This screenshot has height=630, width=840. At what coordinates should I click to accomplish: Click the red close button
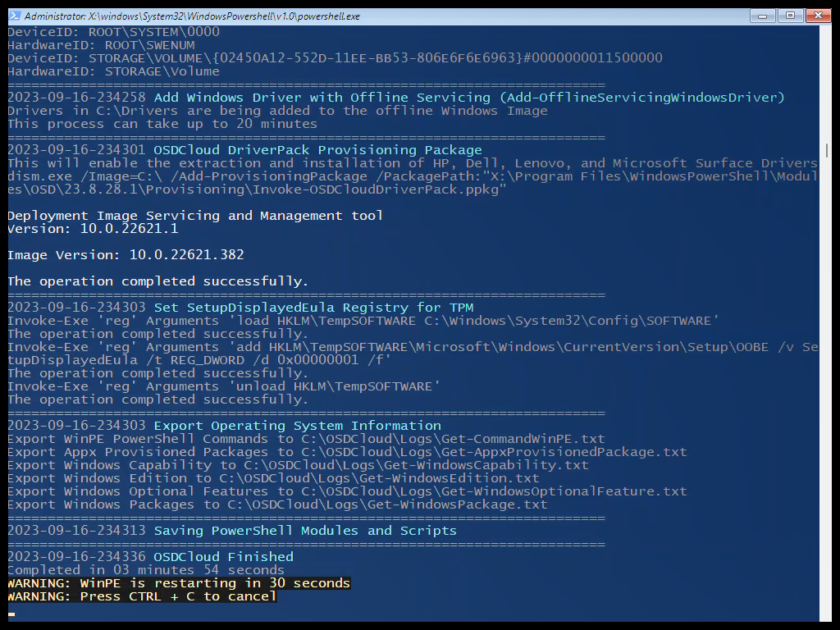point(819,15)
